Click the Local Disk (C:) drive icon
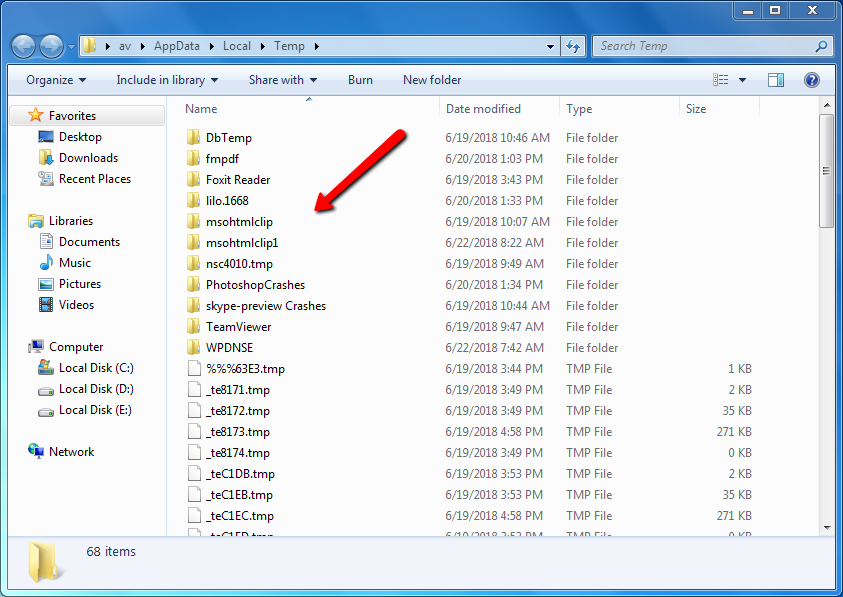The width and height of the screenshot is (843, 597). click(x=46, y=368)
